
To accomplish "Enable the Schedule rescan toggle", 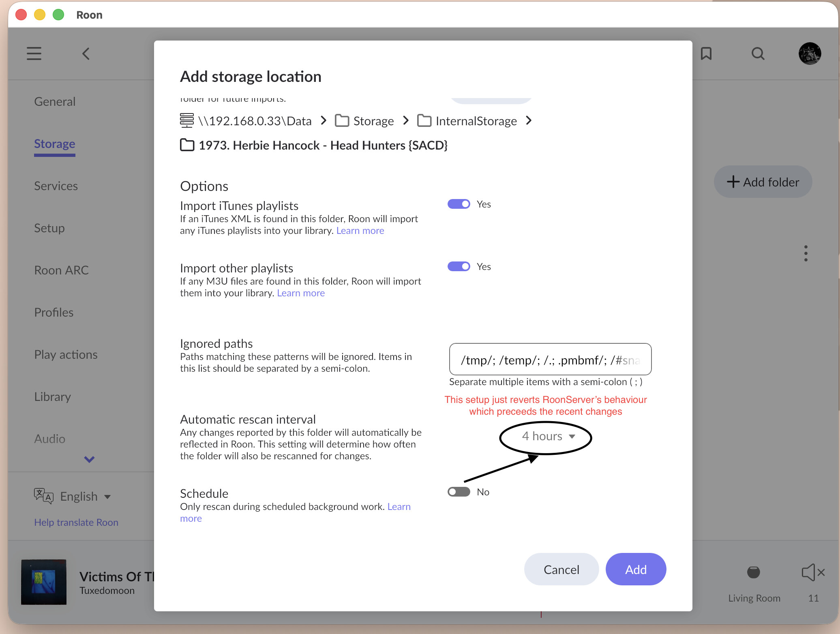I will [x=459, y=492].
